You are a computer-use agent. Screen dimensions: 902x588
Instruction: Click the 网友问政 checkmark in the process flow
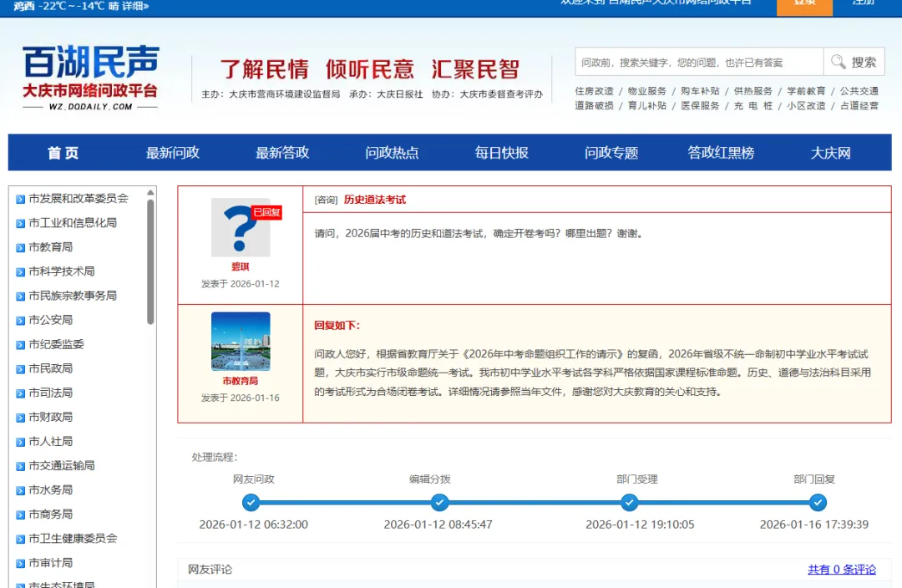point(251,503)
